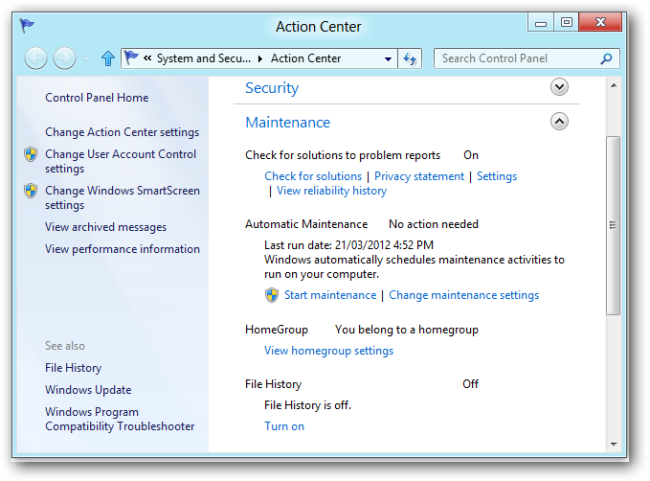This screenshot has height=481, width=650.
Task: Click the Back navigation arrow
Action: click(36, 58)
